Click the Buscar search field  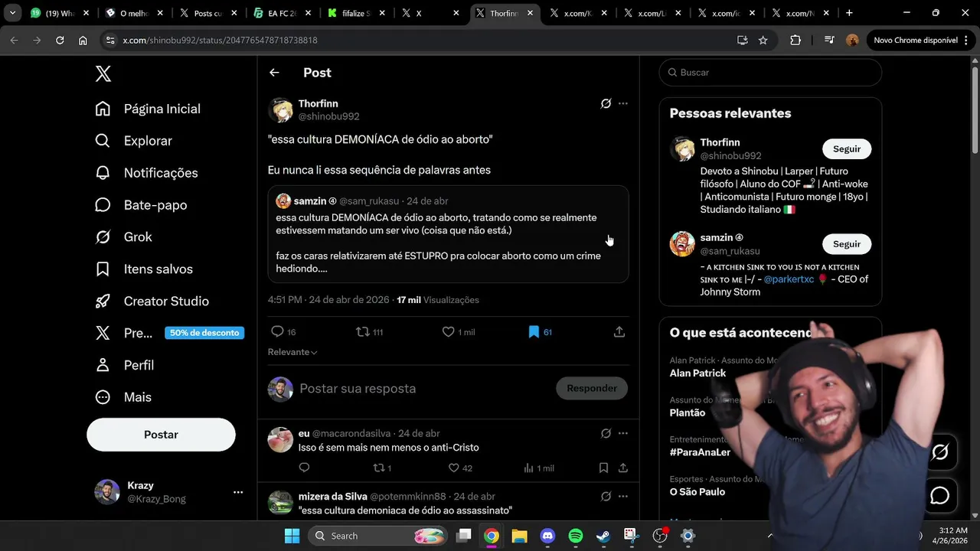(770, 73)
